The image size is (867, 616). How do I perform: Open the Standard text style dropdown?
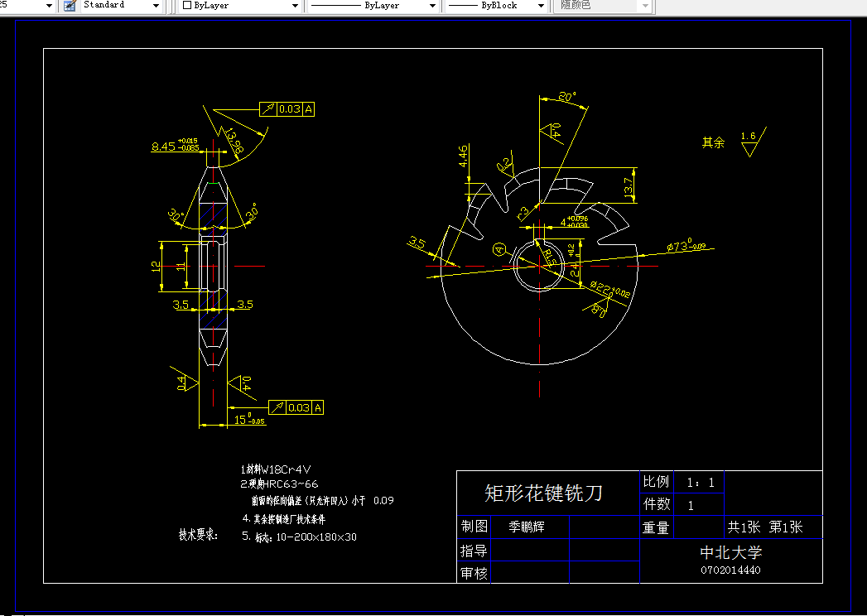[155, 6]
